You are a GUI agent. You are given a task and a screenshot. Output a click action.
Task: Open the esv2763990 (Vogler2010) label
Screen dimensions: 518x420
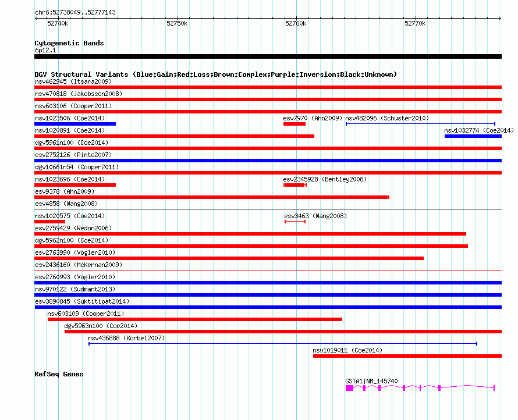tap(75, 252)
